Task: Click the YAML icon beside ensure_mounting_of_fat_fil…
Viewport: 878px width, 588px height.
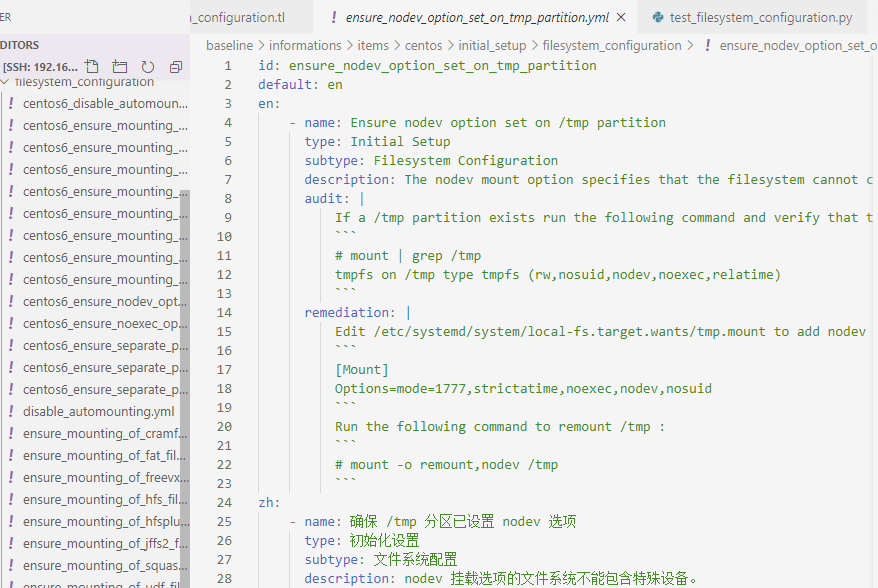Action: (11, 455)
